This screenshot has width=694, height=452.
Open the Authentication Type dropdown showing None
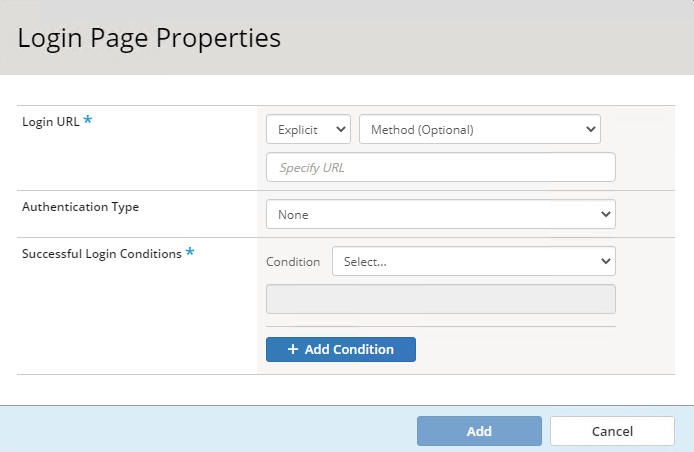point(440,214)
